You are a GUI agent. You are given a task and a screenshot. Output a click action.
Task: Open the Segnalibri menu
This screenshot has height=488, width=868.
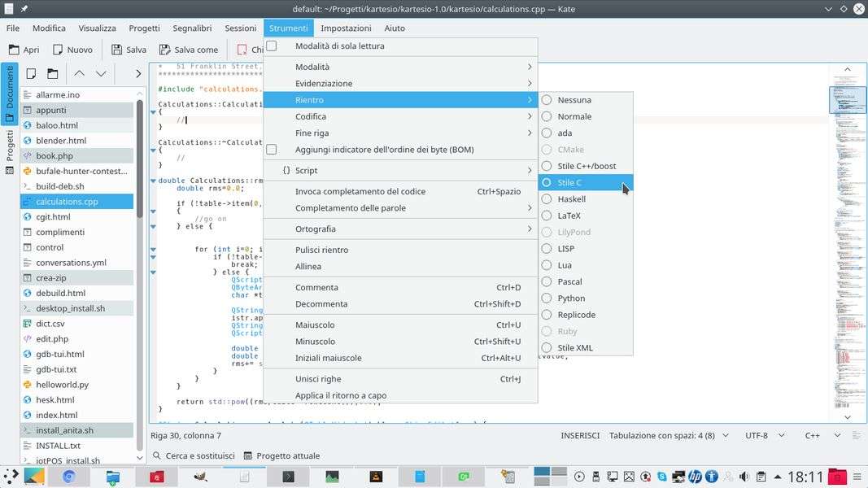click(x=192, y=28)
